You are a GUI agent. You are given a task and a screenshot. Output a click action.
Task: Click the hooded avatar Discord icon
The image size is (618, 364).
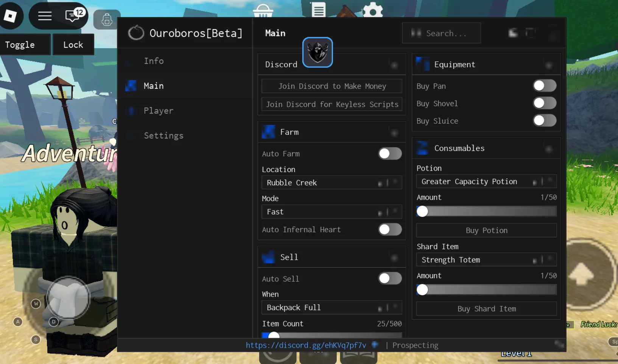tap(318, 52)
